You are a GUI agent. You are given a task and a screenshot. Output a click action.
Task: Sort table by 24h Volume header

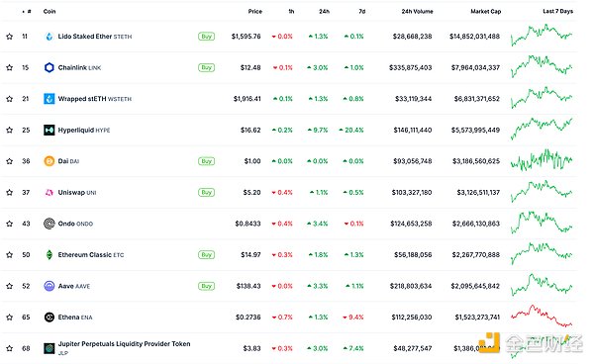[x=417, y=11]
